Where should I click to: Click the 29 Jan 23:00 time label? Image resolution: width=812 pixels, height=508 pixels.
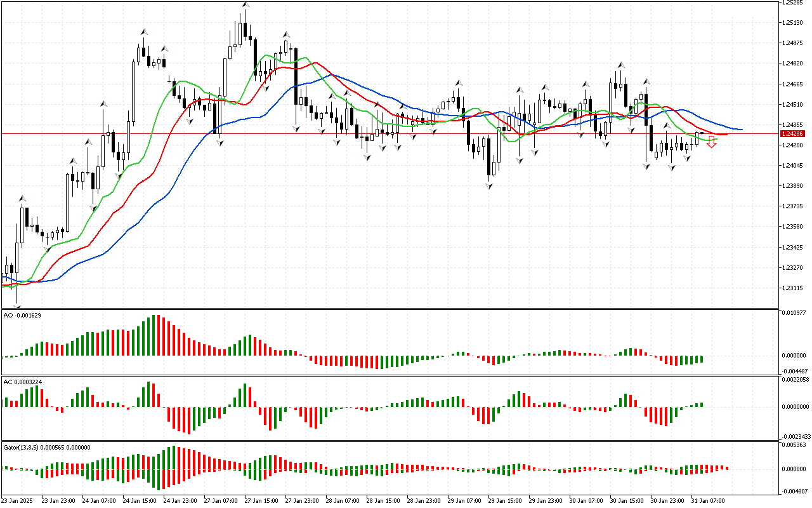[x=546, y=501]
